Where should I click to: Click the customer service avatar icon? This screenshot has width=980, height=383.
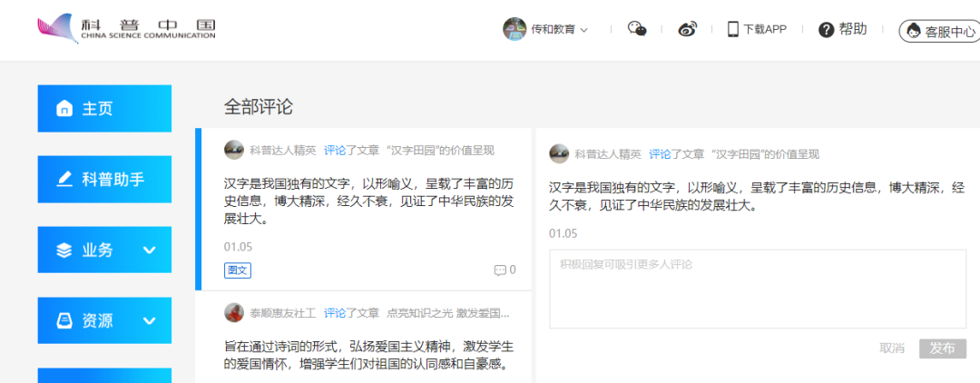[913, 31]
